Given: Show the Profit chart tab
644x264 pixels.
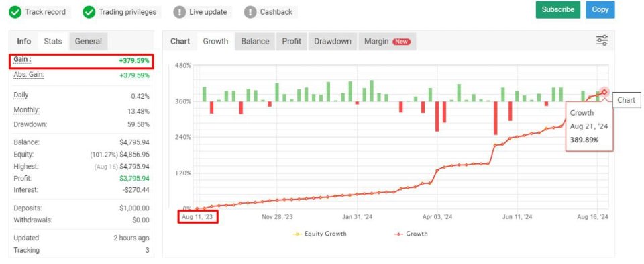Looking at the screenshot, I should tap(292, 41).
